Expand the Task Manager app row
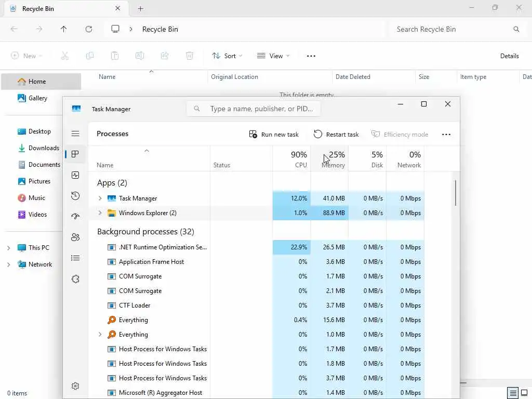This screenshot has height=399, width=532. pos(100,198)
